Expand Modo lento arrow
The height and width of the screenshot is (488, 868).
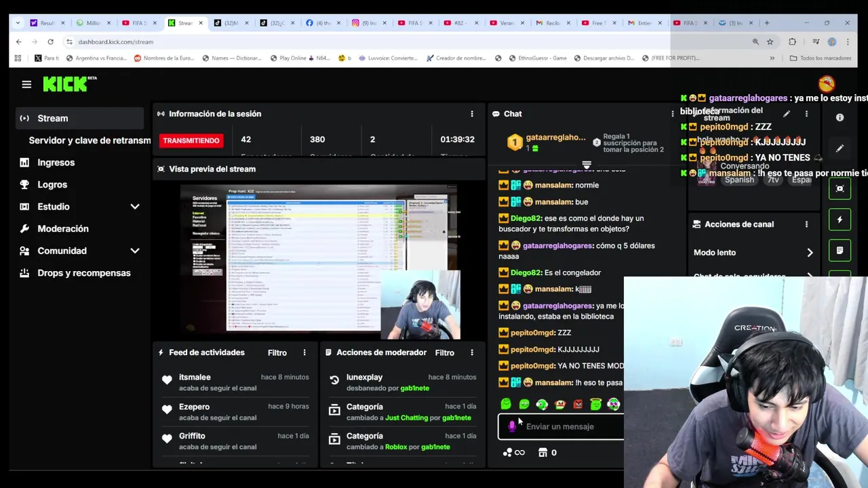[x=810, y=253]
